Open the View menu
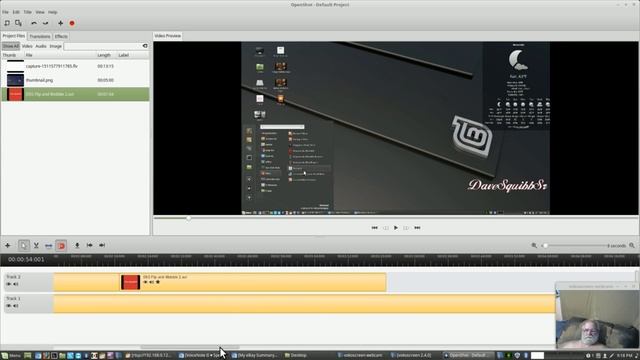 coord(40,12)
